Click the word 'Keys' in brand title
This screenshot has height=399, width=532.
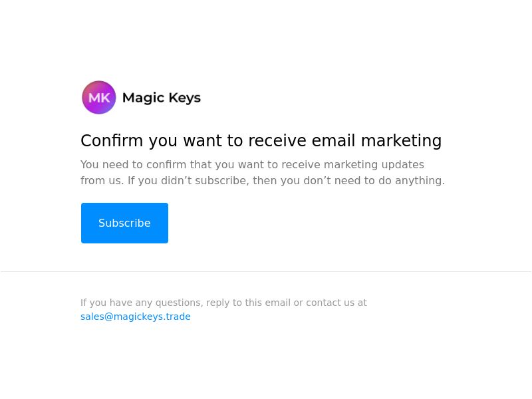pos(185,98)
